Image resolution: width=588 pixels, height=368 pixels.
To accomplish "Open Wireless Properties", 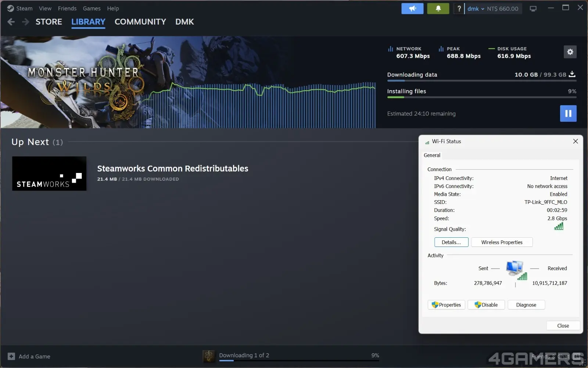I will pyautogui.click(x=502, y=242).
